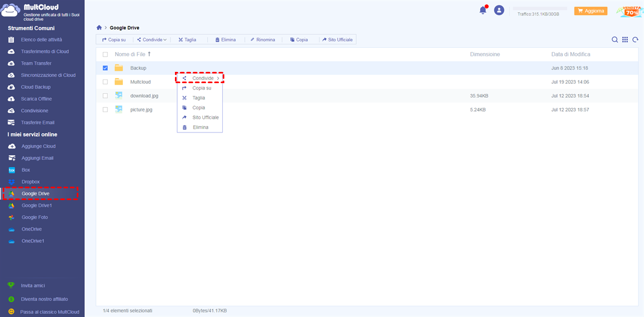Choose Copia su from context menu
Screen dimensions: 644x317
[x=200, y=88]
